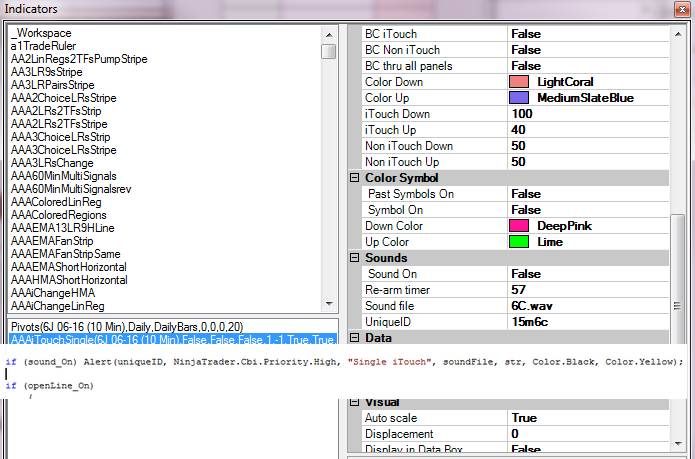Click the Sound On False value
The width and height of the screenshot is (695, 459).
(x=588, y=274)
